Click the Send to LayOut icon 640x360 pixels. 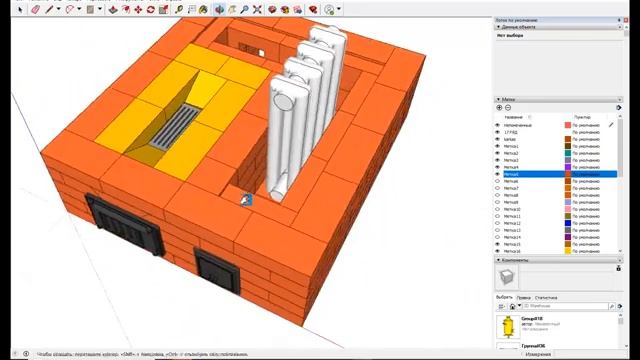[298, 9]
